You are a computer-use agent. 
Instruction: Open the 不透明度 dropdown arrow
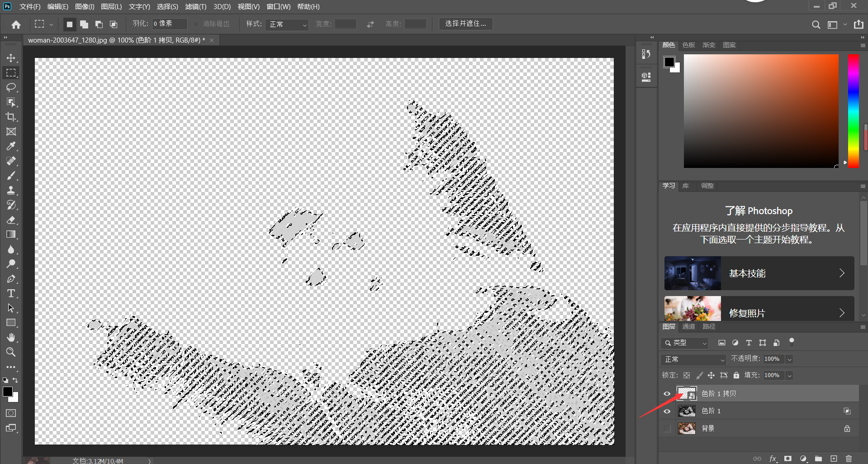pos(789,359)
